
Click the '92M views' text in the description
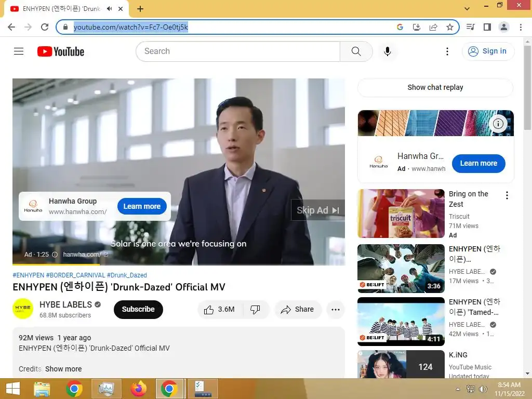(x=36, y=338)
